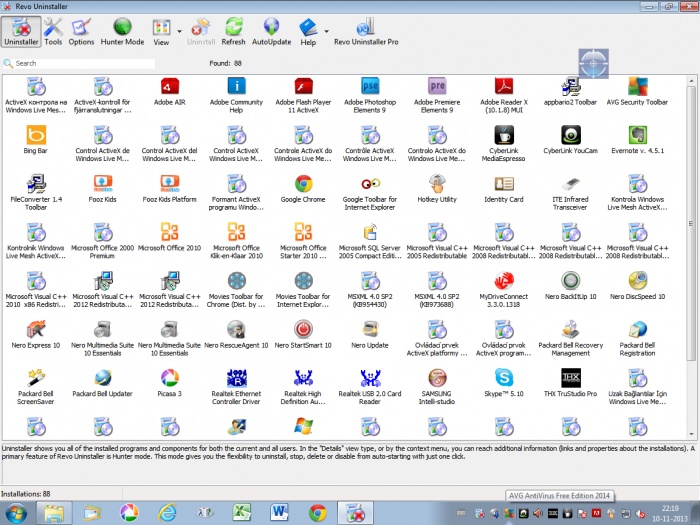700x525 pixels.
Task: Open Microsoft Word from the taskbar
Action: click(x=279, y=513)
